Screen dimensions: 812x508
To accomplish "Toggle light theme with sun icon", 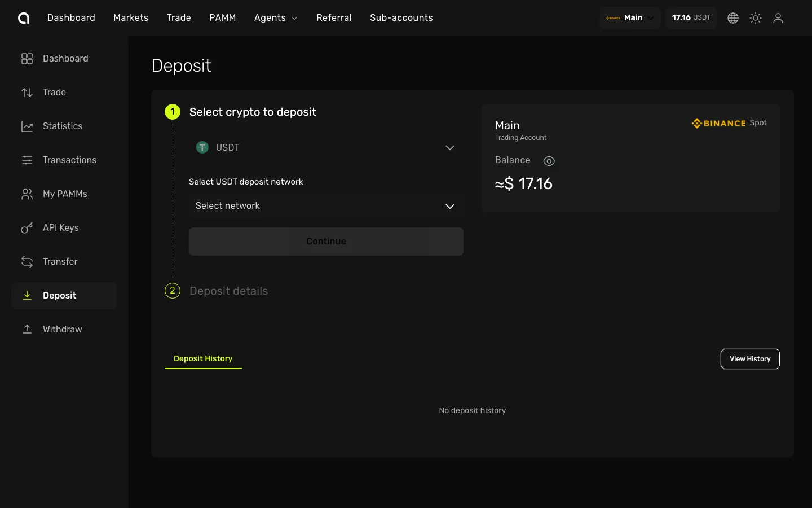I will click(756, 18).
